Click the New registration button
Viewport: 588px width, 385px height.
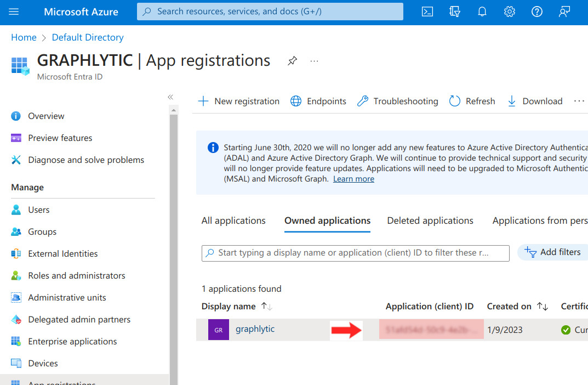[x=239, y=101]
